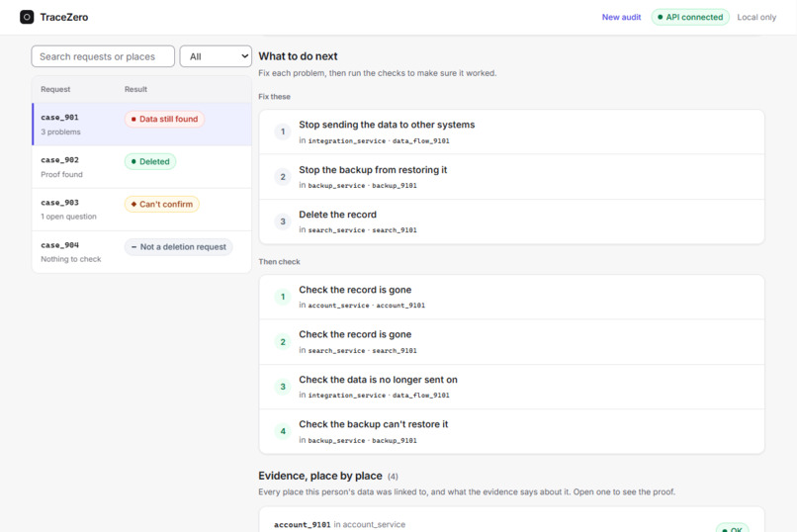Screen dimensions: 797x532
Task: Open Check the data is no longer sent on
Action: tap(511, 387)
